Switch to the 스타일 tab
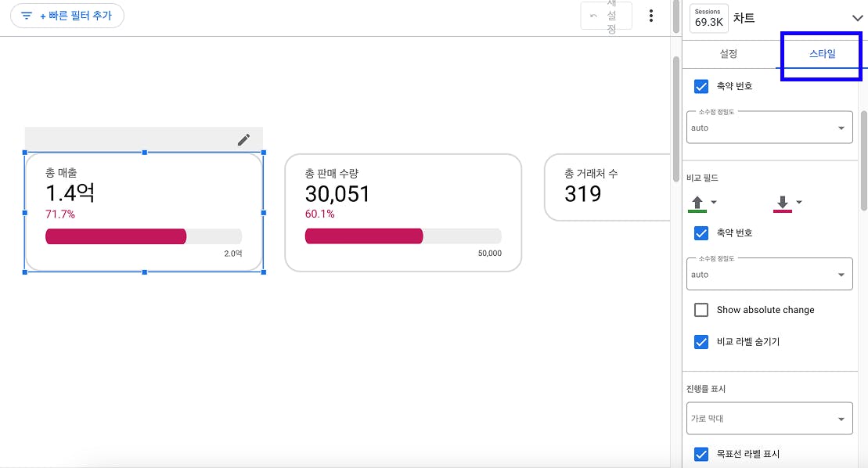868x468 pixels. pyautogui.click(x=822, y=54)
